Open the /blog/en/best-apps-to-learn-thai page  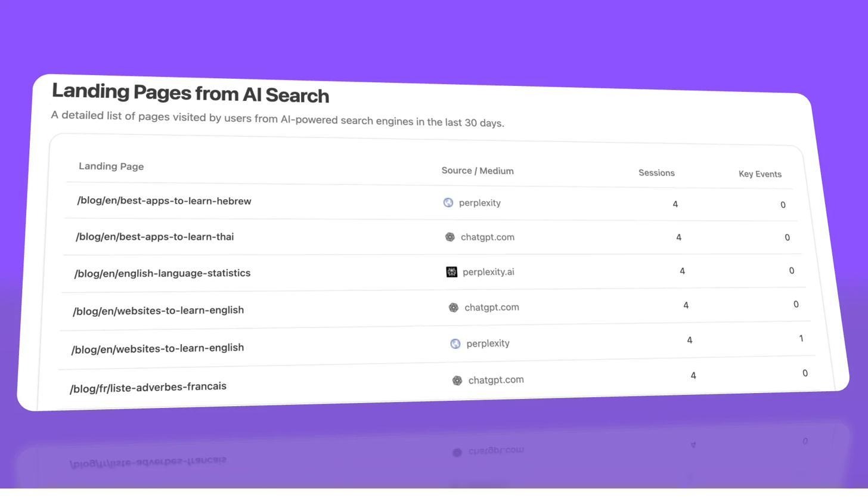[155, 236]
